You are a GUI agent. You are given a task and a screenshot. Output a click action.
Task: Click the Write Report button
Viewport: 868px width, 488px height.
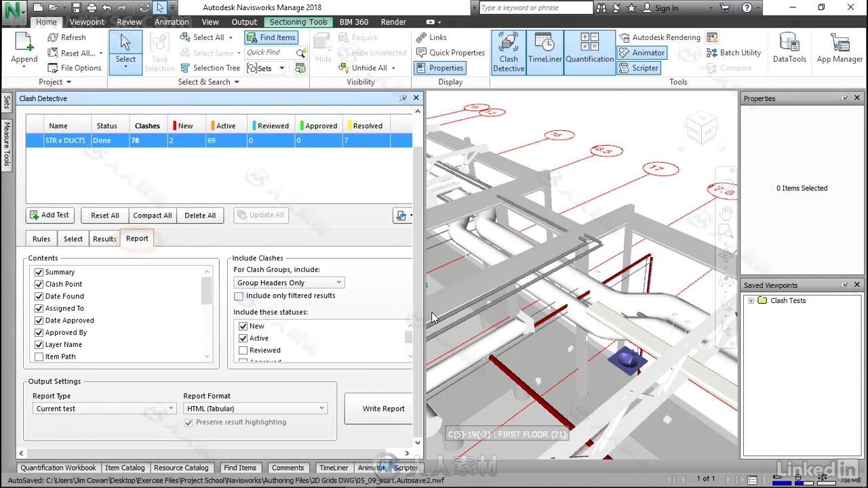tap(380, 409)
